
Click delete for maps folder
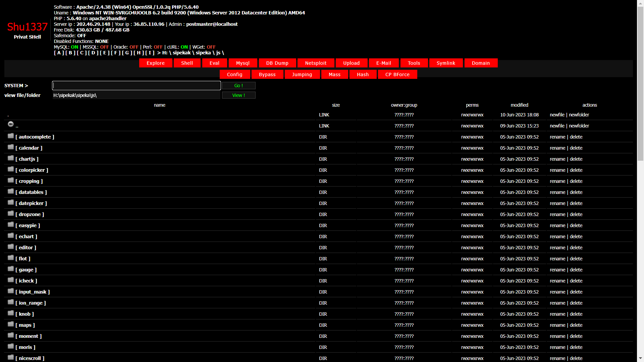point(576,325)
